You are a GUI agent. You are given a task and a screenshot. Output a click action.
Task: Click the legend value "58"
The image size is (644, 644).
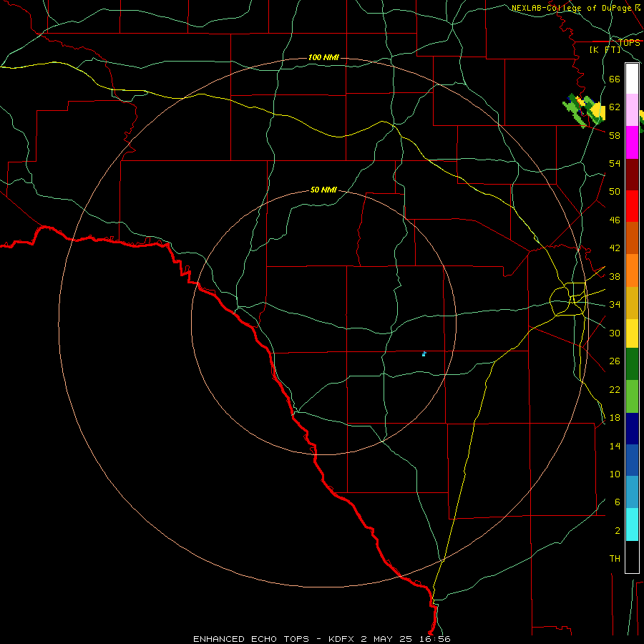coord(615,135)
